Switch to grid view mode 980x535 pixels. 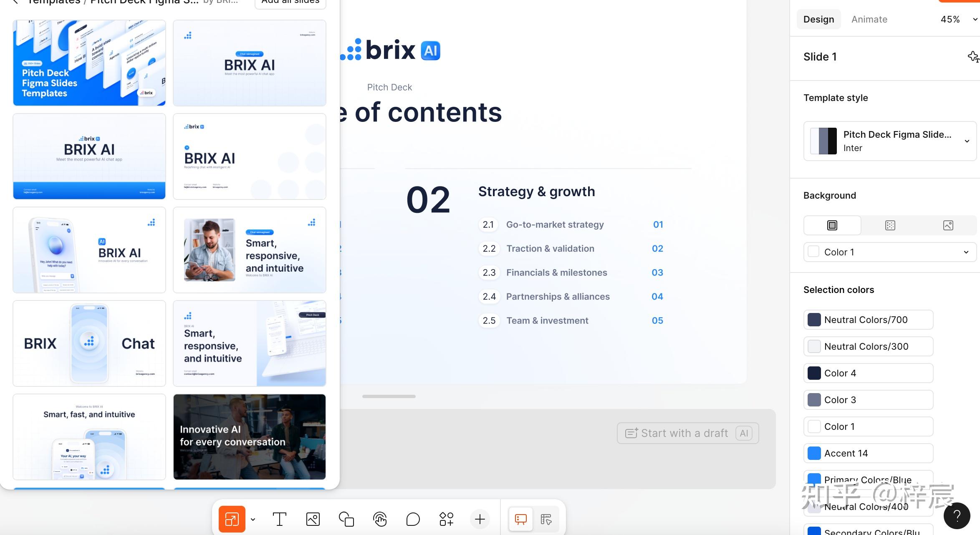(x=546, y=519)
